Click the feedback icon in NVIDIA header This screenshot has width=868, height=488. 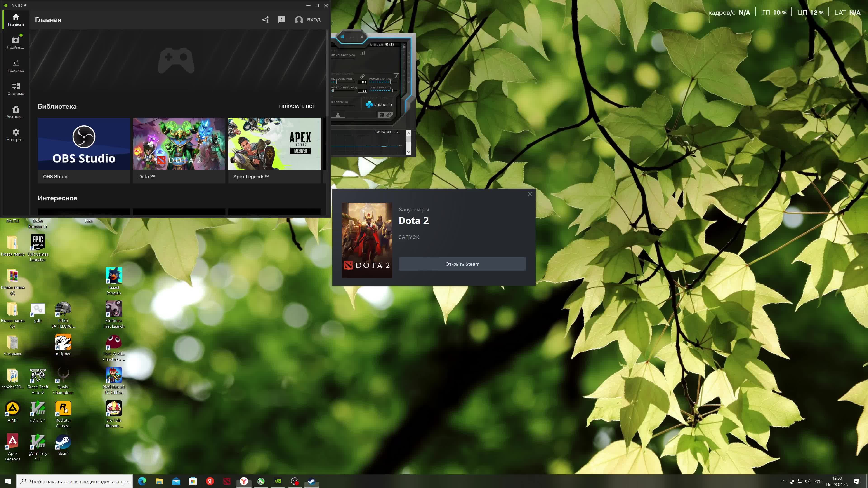(x=281, y=19)
